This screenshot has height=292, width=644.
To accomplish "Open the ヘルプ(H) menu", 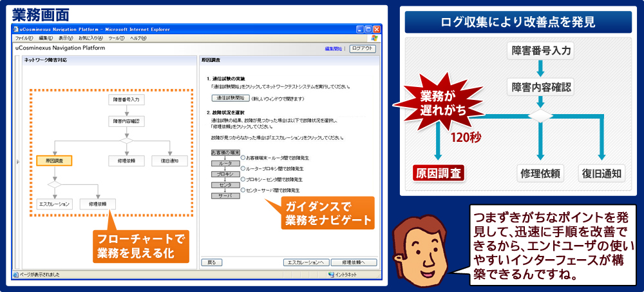I will point(138,38).
